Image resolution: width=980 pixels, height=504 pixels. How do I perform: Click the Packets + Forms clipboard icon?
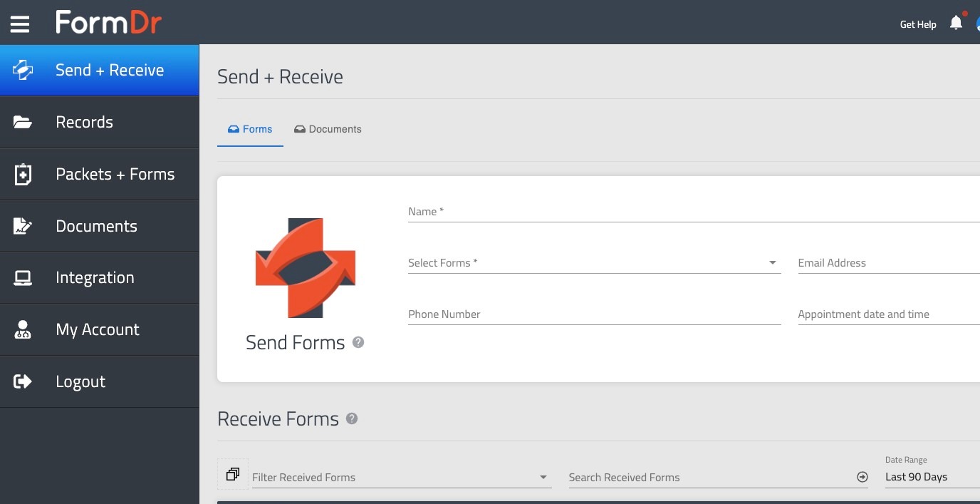point(23,174)
